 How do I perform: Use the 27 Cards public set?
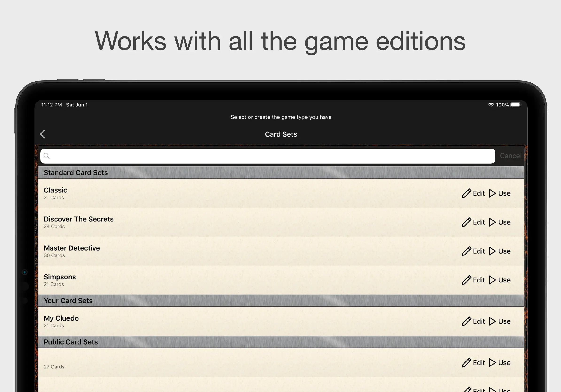[x=500, y=363]
